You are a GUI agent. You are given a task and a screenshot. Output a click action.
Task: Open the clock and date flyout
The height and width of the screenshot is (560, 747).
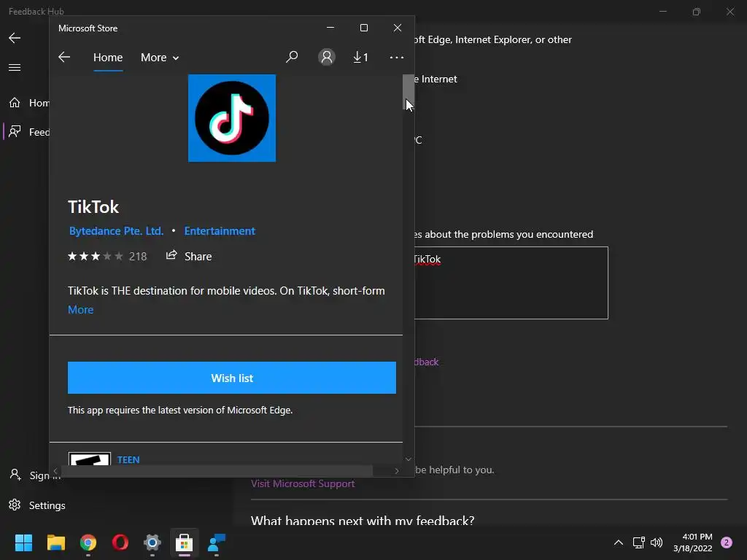[693, 542]
